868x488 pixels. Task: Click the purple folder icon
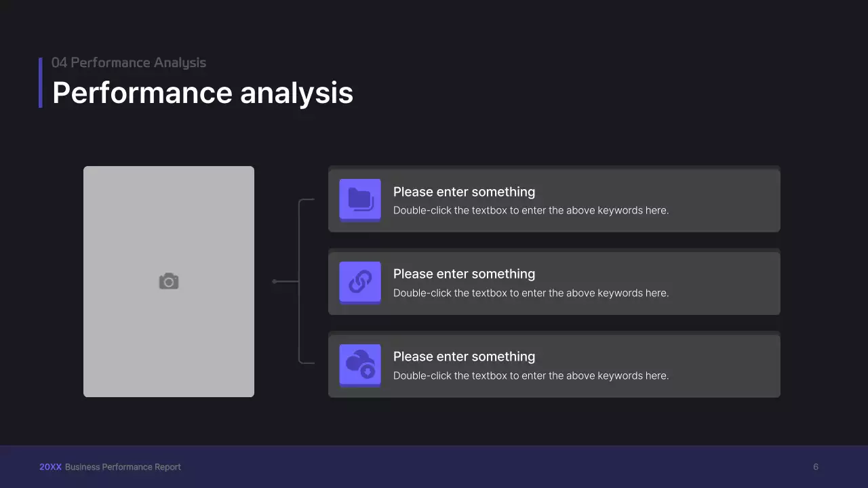tap(360, 199)
